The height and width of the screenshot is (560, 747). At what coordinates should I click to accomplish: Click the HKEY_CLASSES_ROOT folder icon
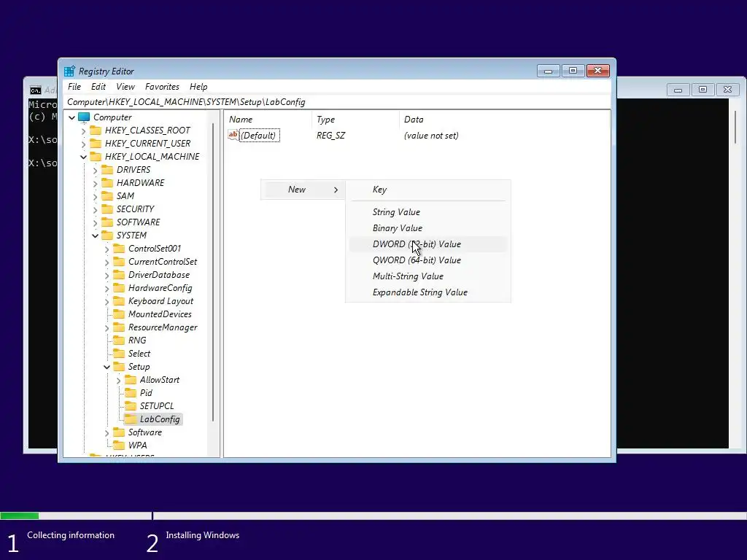coord(96,130)
